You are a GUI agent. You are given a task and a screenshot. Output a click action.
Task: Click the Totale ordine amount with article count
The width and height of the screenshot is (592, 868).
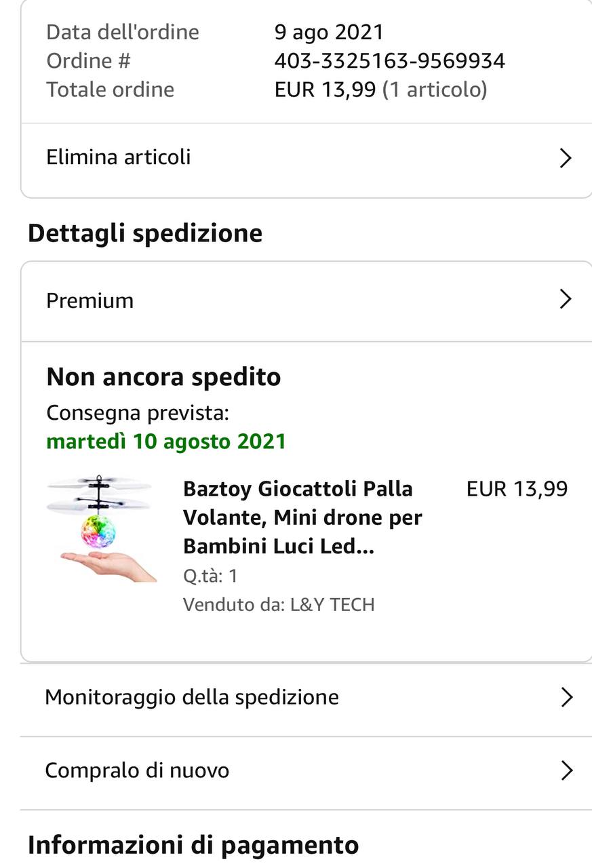tap(380, 90)
